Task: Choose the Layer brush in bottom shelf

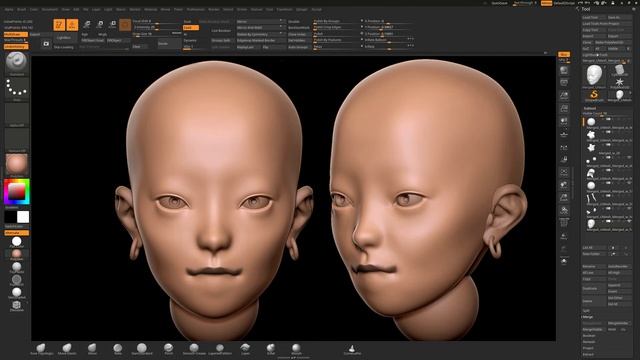Action: pyautogui.click(x=245, y=349)
